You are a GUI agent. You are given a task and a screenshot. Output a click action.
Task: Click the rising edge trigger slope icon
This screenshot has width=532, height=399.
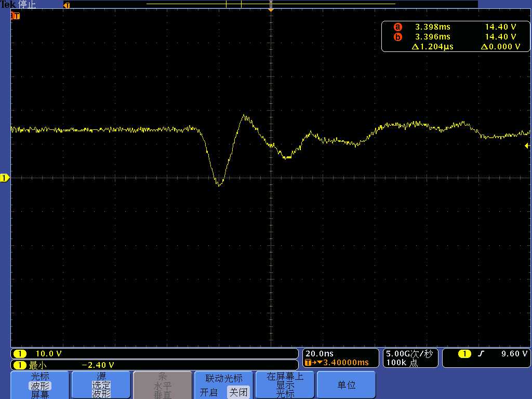click(481, 354)
